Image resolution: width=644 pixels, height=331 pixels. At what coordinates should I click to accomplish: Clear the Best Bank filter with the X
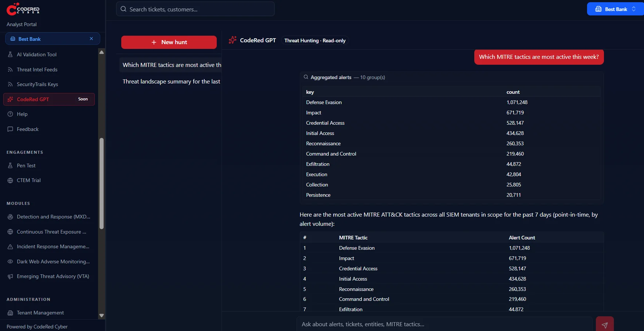pyautogui.click(x=91, y=39)
